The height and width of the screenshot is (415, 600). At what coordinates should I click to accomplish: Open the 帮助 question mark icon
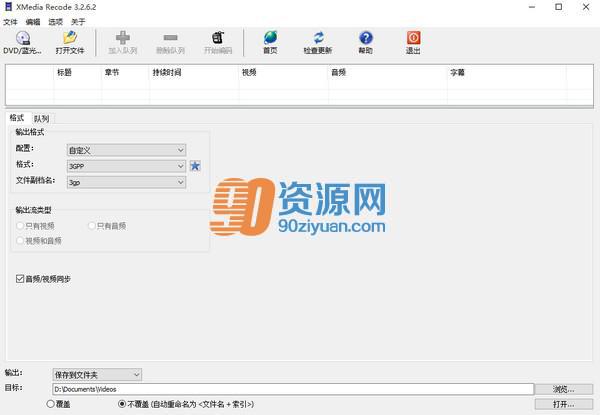[366, 37]
